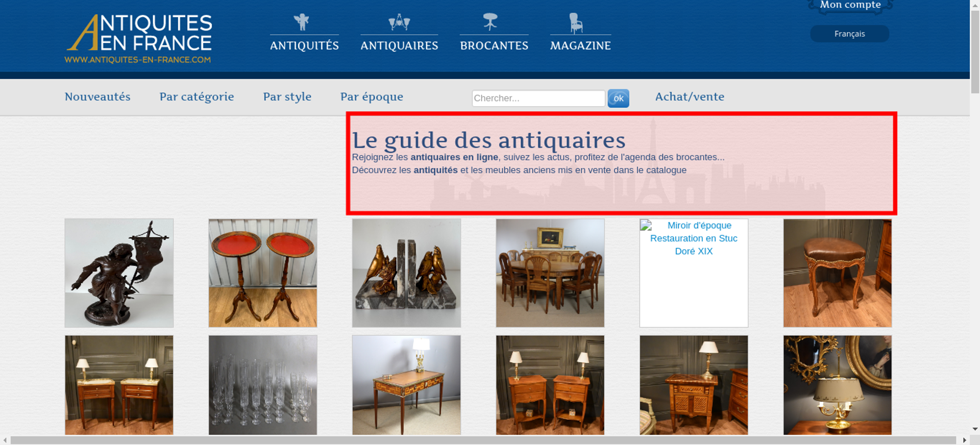980x445 pixels.
Task: Click the Chercher search field
Action: click(538, 98)
